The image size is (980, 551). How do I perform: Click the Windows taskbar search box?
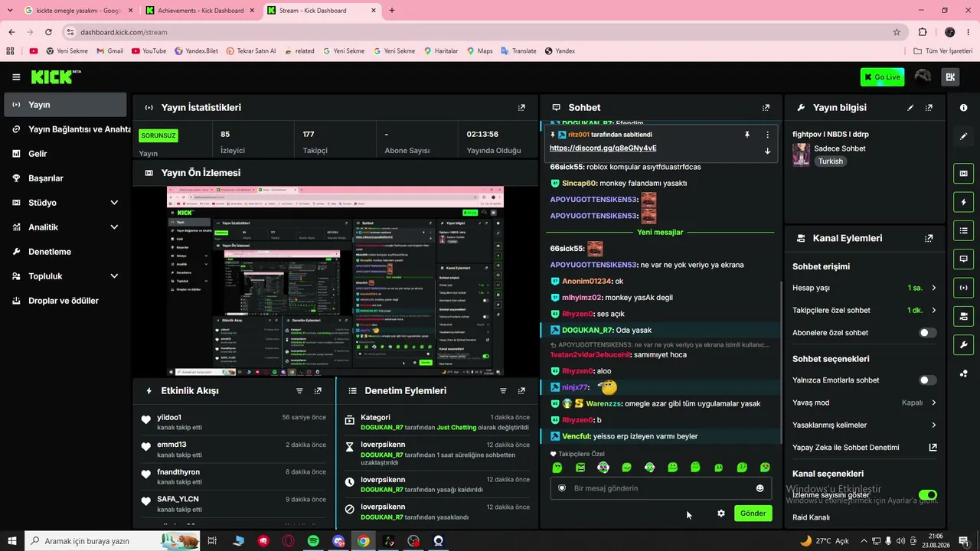click(113, 541)
